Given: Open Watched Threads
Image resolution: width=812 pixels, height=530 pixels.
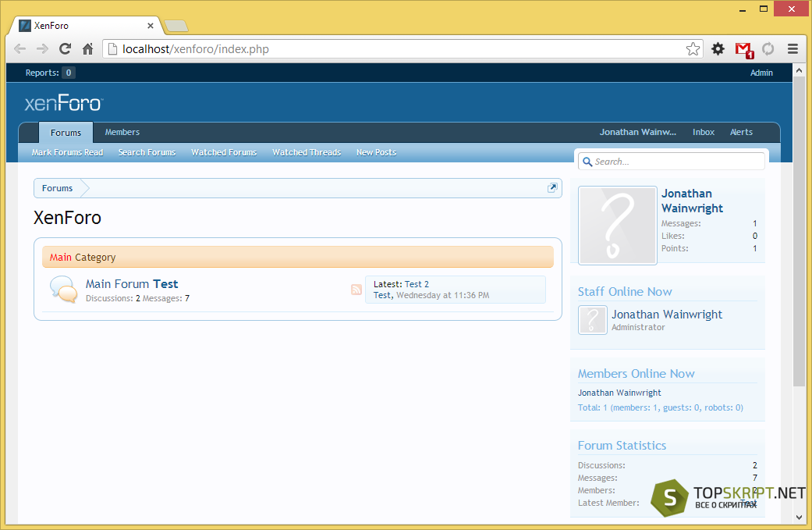Looking at the screenshot, I should point(307,152).
